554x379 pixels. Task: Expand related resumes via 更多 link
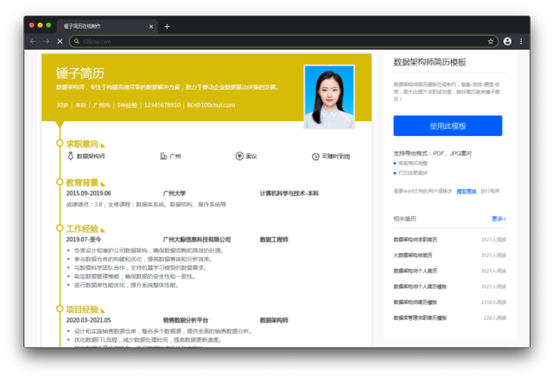click(x=499, y=219)
